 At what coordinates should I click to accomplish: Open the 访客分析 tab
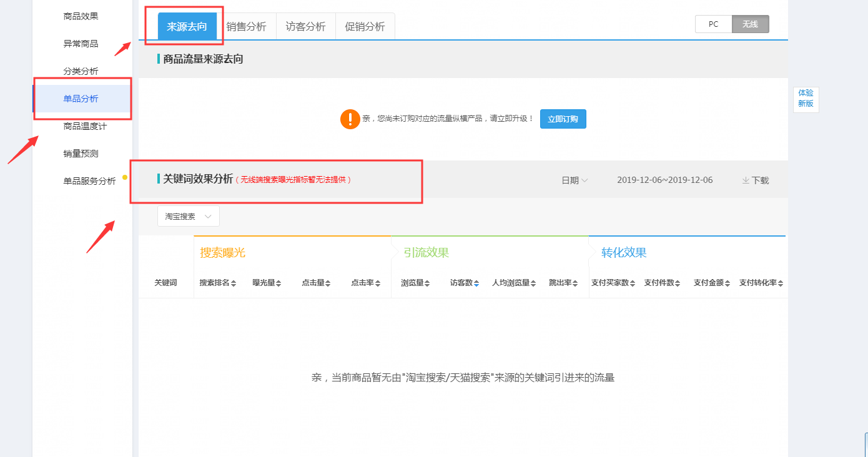tap(305, 27)
